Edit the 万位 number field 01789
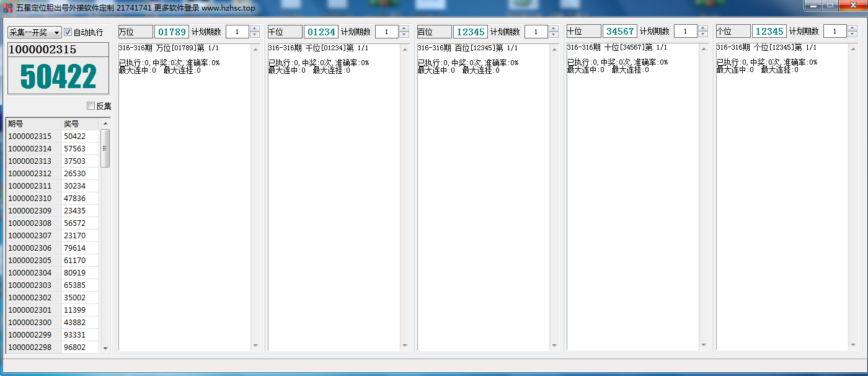 (172, 32)
